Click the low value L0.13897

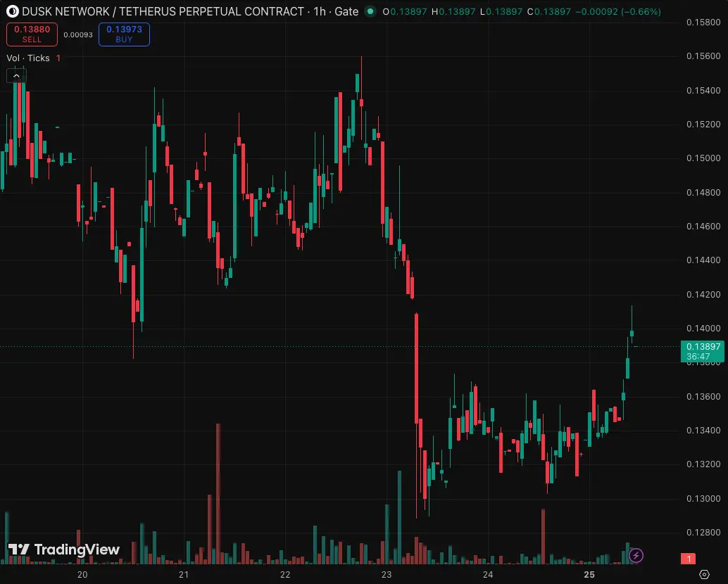[x=501, y=11]
